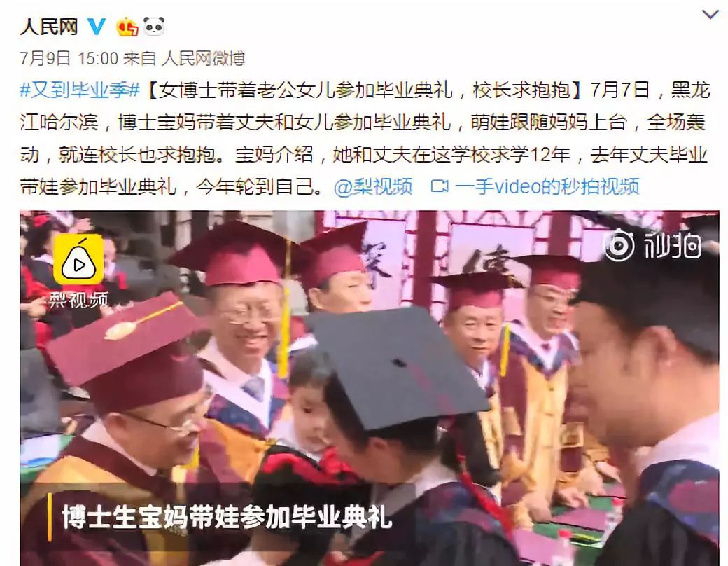Click the 秒拍 camera logo icon
The width and height of the screenshot is (728, 566).
pyautogui.click(x=619, y=244)
